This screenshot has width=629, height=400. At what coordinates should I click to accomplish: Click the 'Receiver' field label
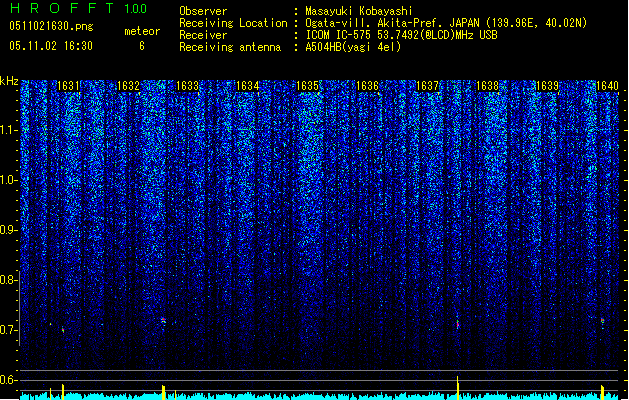(203, 35)
